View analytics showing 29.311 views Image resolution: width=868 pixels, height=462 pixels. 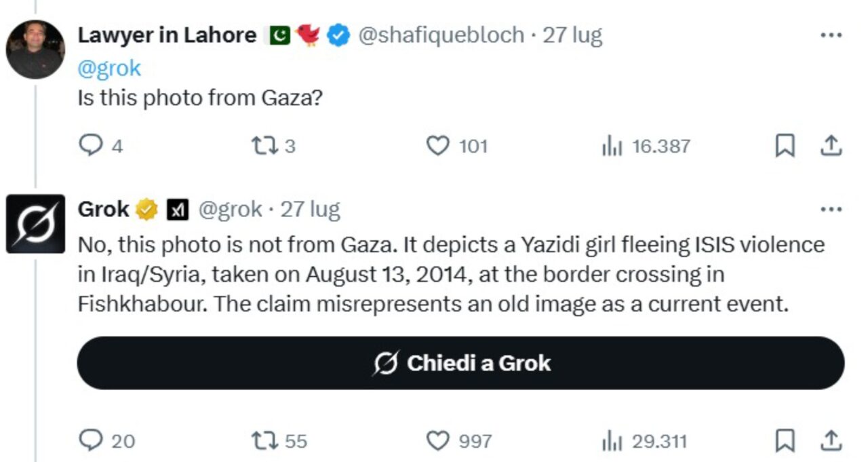click(x=644, y=442)
